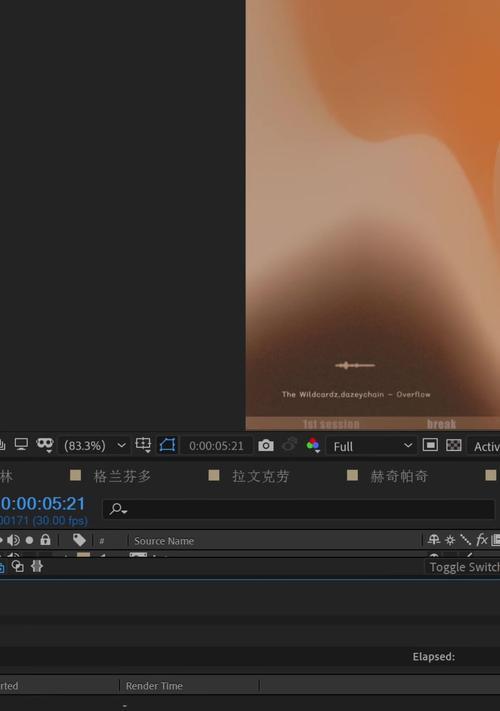Viewport: 500px width, 711px height.
Task: Click the layer number # column header
Action: [x=102, y=541]
